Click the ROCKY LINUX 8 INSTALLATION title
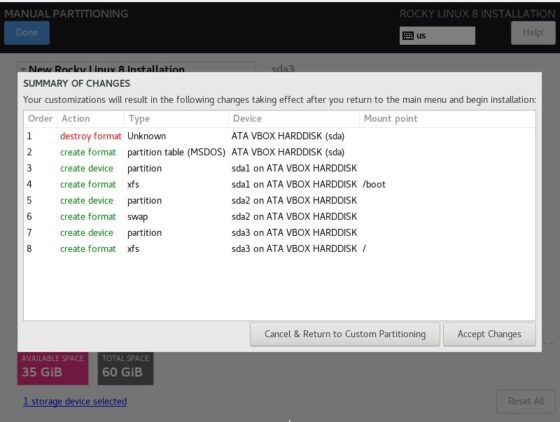The image size is (560, 422). coord(478,14)
